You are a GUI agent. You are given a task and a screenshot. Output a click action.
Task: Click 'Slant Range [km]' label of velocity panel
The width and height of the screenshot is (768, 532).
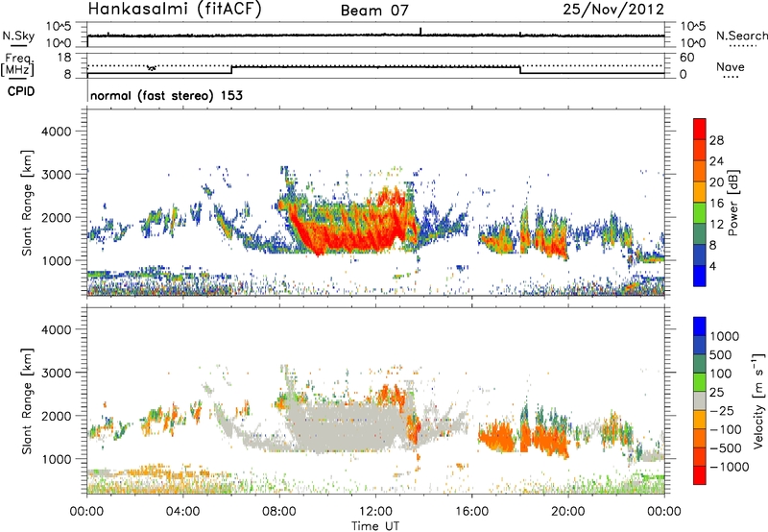27,400
